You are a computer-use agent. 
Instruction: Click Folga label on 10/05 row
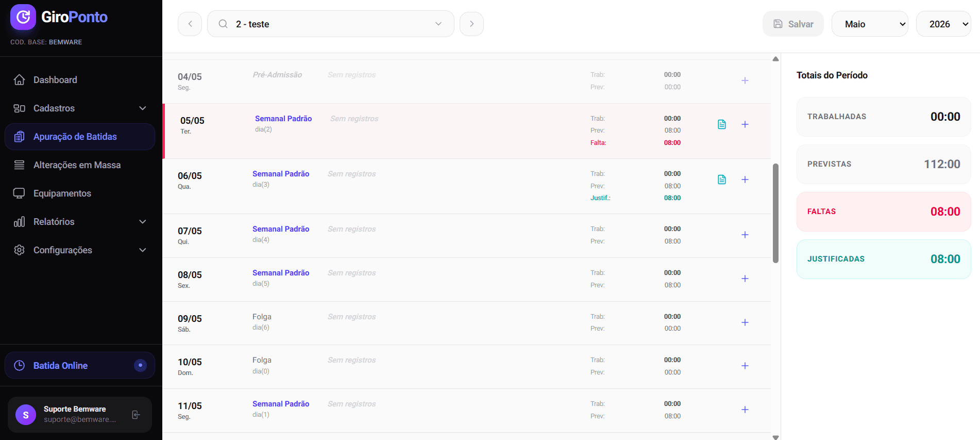coord(262,360)
